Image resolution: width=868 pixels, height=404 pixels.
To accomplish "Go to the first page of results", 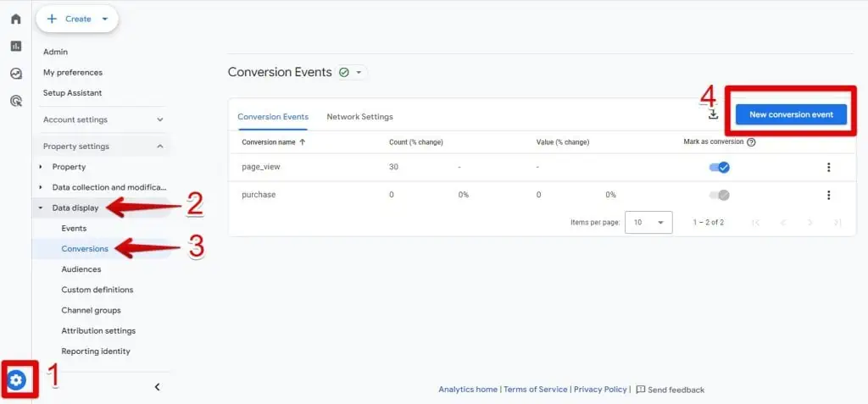I will pos(755,223).
